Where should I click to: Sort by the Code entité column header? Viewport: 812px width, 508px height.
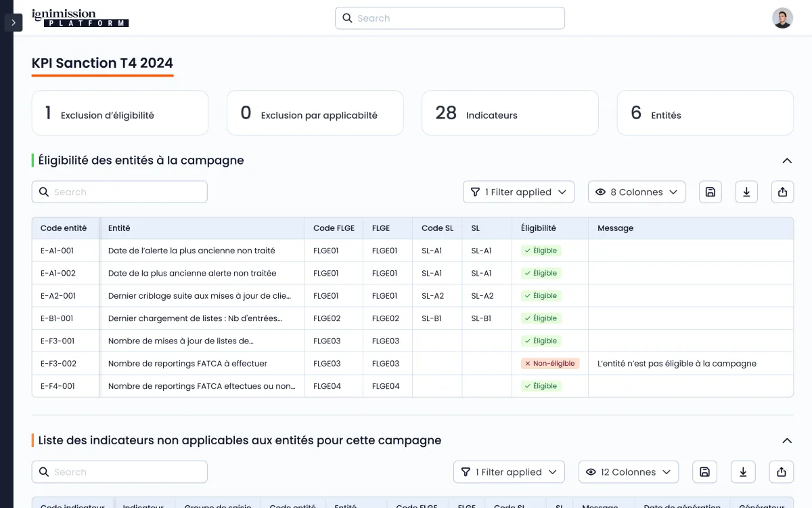64,228
